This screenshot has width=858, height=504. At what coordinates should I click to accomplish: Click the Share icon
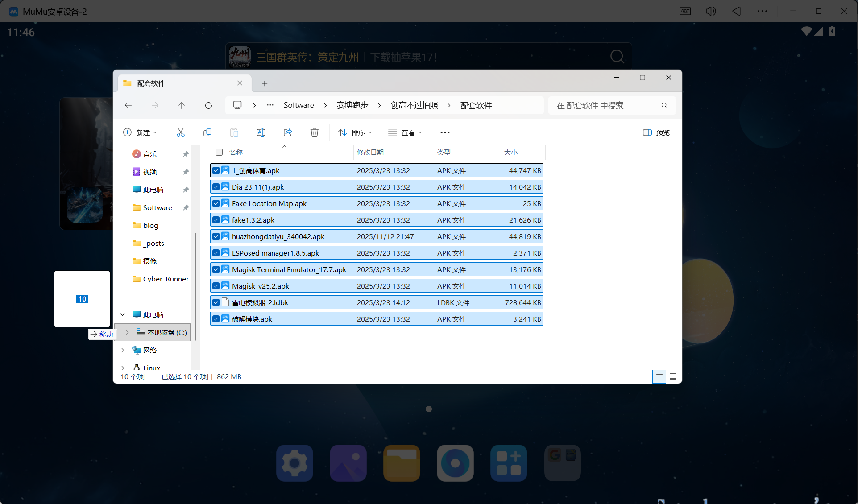point(288,132)
